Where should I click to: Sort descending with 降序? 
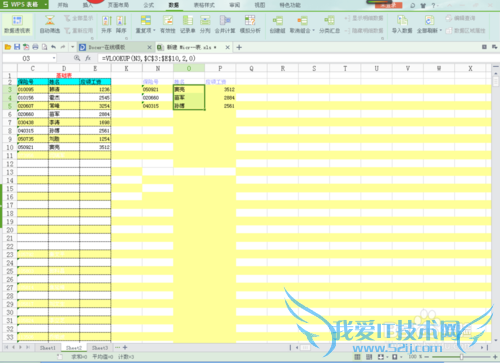coord(121,24)
